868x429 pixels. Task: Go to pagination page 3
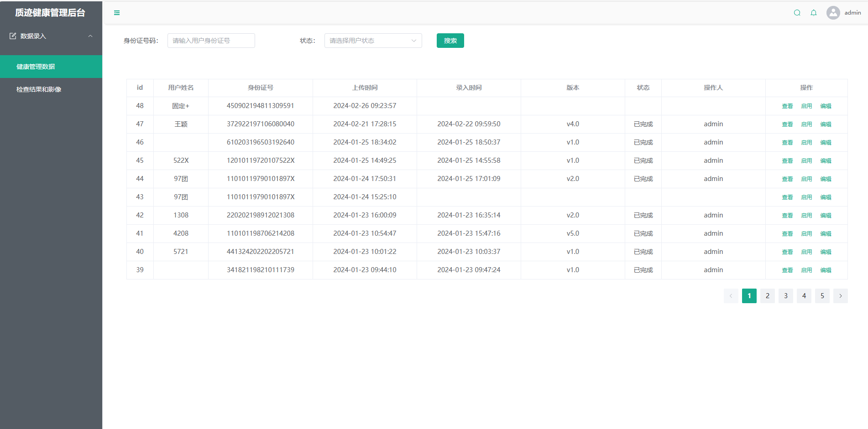(x=786, y=296)
